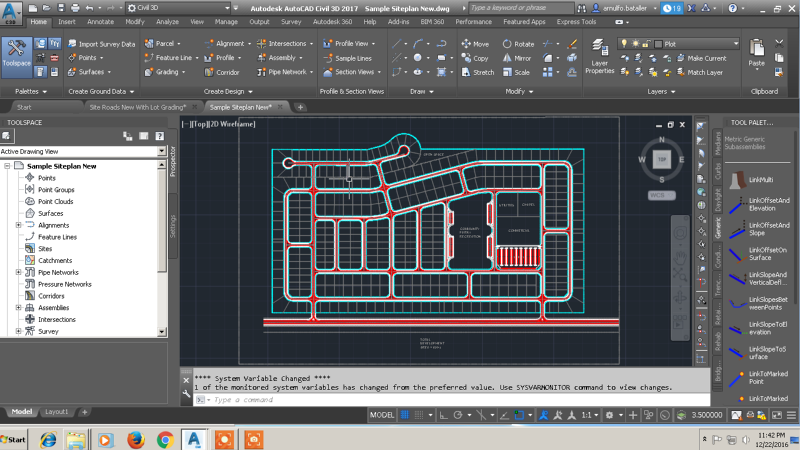Toggle ortho mode in status bar
This screenshot has width=800, height=450.
(x=443, y=415)
